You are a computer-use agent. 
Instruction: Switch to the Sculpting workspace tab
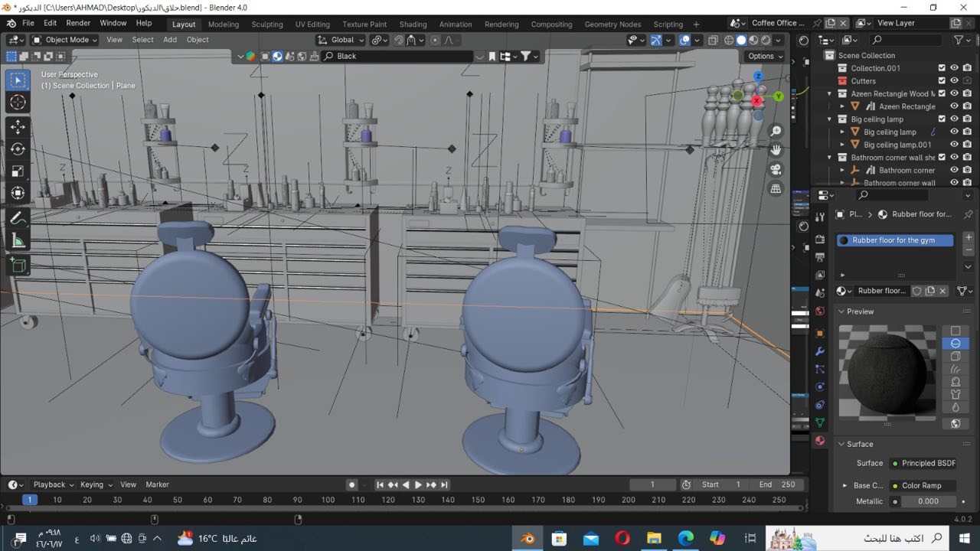point(267,24)
